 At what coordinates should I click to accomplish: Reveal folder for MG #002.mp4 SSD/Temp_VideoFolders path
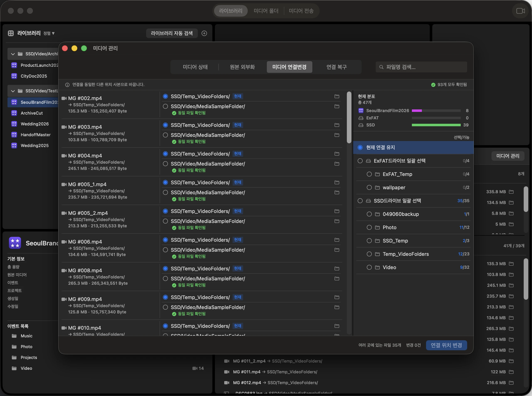(x=337, y=96)
